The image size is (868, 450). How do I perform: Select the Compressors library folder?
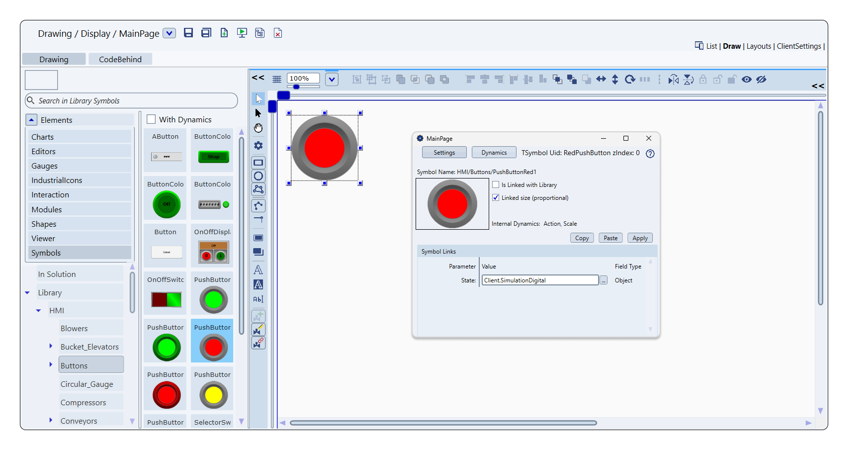(x=91, y=402)
